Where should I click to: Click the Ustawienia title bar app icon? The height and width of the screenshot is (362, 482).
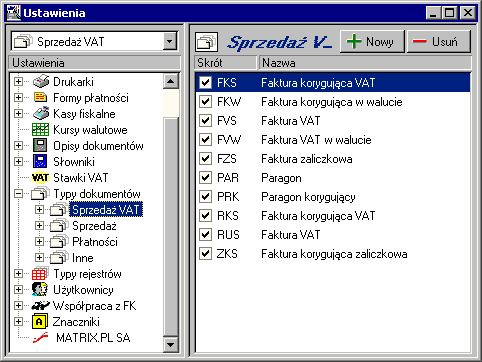coord(13,13)
